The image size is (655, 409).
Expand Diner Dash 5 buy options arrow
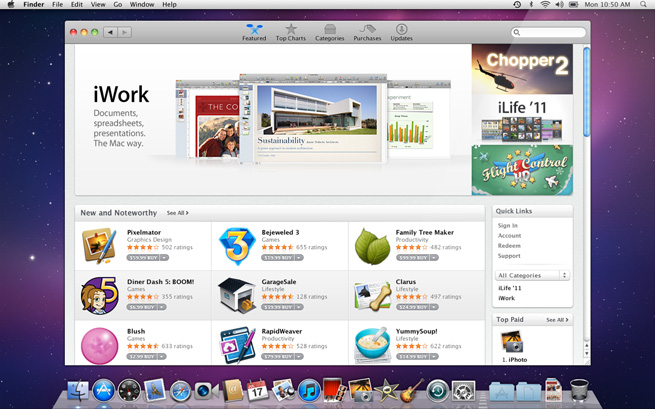tap(162, 307)
